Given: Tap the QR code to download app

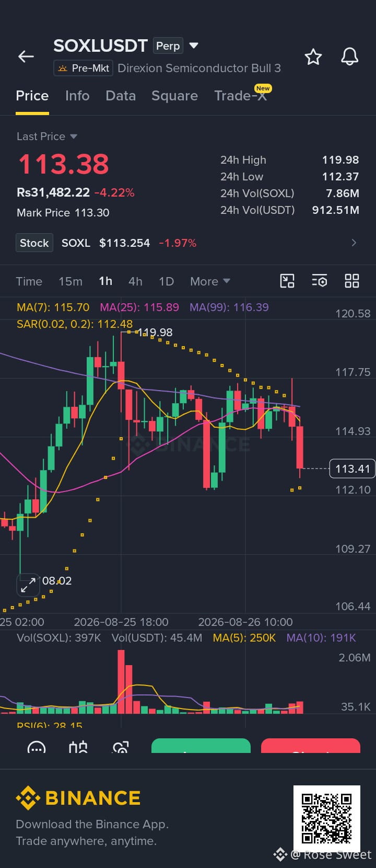Looking at the screenshot, I should tap(327, 818).
